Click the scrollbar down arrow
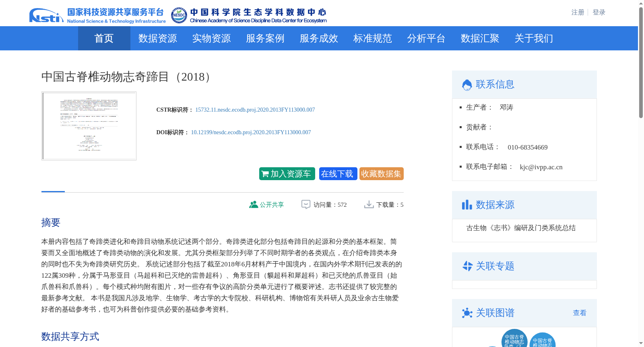 [641, 343]
